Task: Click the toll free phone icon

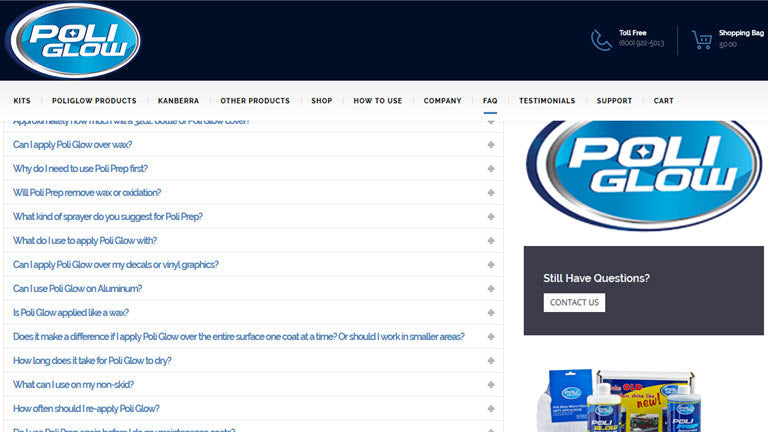Action: (x=601, y=40)
